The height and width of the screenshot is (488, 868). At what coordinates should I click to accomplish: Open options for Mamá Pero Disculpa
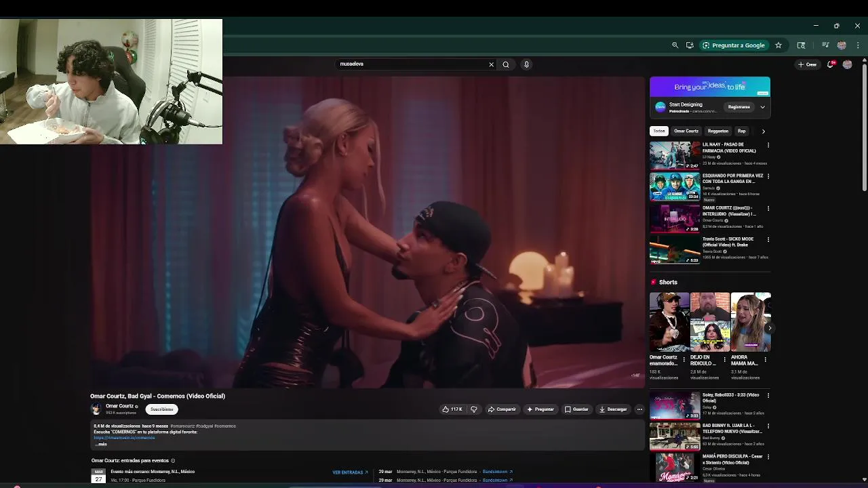click(x=768, y=457)
